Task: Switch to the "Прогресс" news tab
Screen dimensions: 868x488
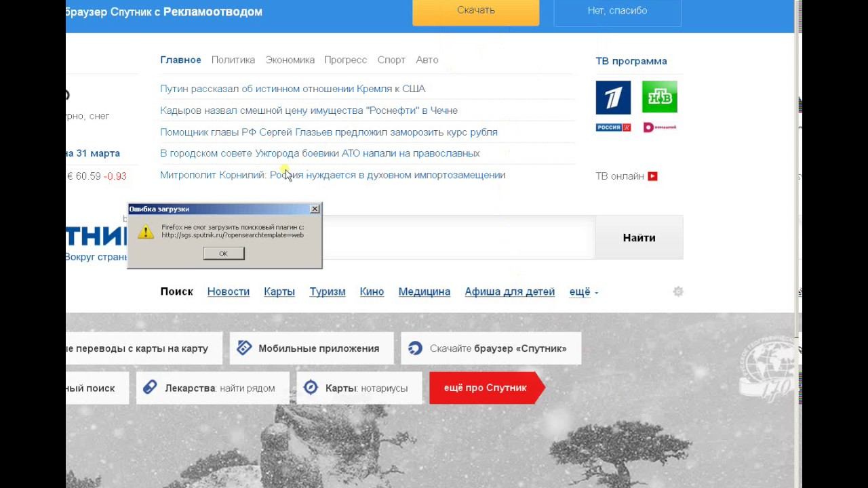Action: 345,60
